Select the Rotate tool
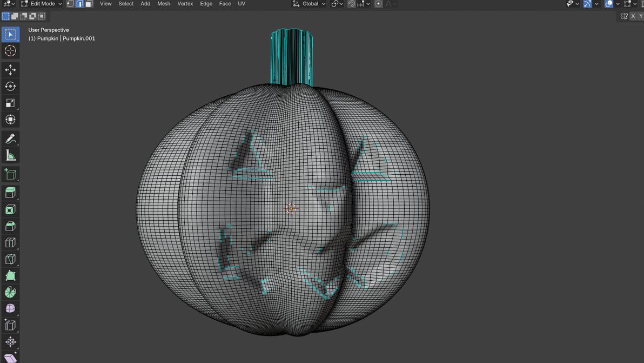Viewport: 644px width, 363px height. point(10,87)
